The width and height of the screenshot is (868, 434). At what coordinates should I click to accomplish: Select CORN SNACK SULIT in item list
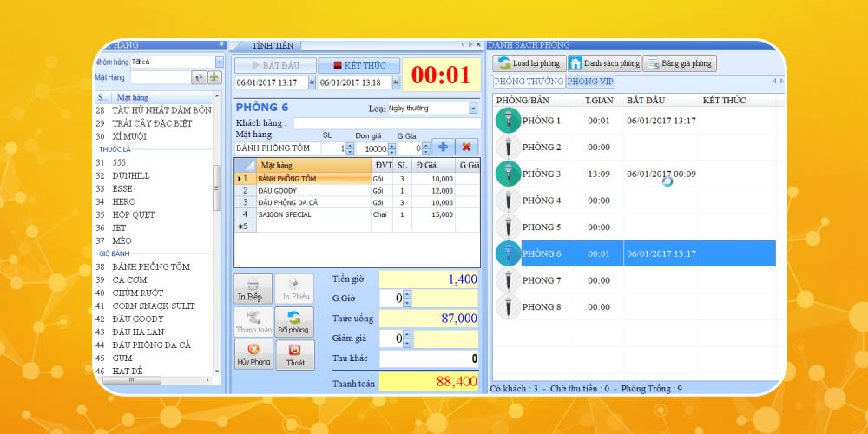tap(154, 306)
